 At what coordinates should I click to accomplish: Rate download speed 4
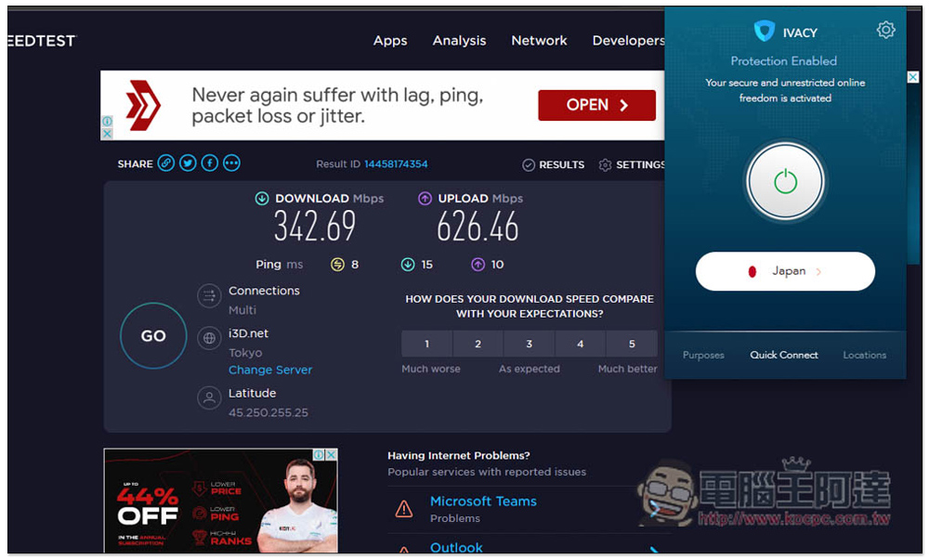pyautogui.click(x=580, y=344)
